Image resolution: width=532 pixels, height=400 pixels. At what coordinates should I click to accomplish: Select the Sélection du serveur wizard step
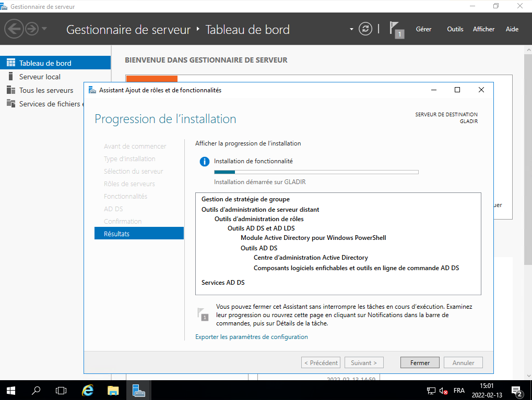click(133, 171)
